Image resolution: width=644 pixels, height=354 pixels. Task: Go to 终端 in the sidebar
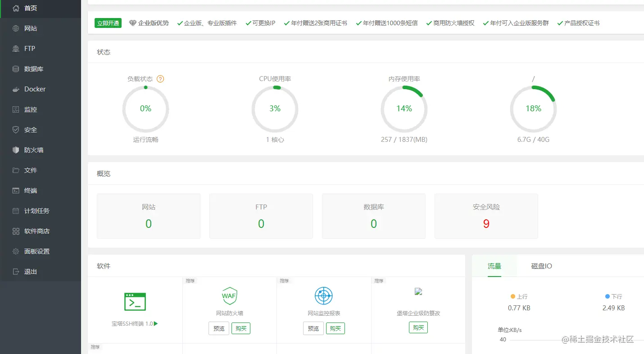pyautogui.click(x=41, y=191)
